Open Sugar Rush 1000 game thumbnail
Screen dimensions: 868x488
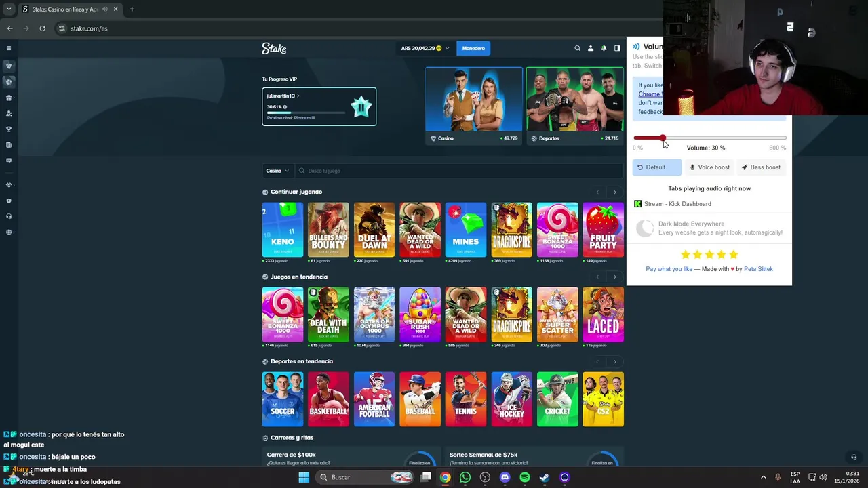[420, 314]
